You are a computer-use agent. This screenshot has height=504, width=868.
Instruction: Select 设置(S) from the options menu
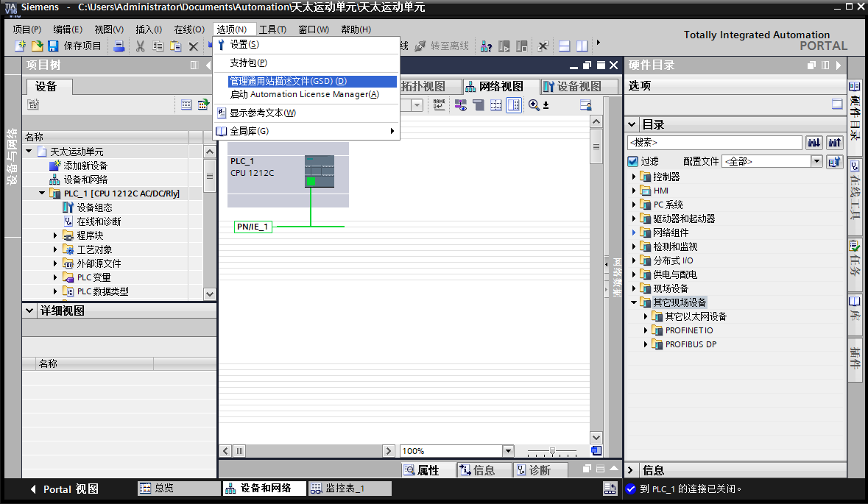tap(306, 44)
